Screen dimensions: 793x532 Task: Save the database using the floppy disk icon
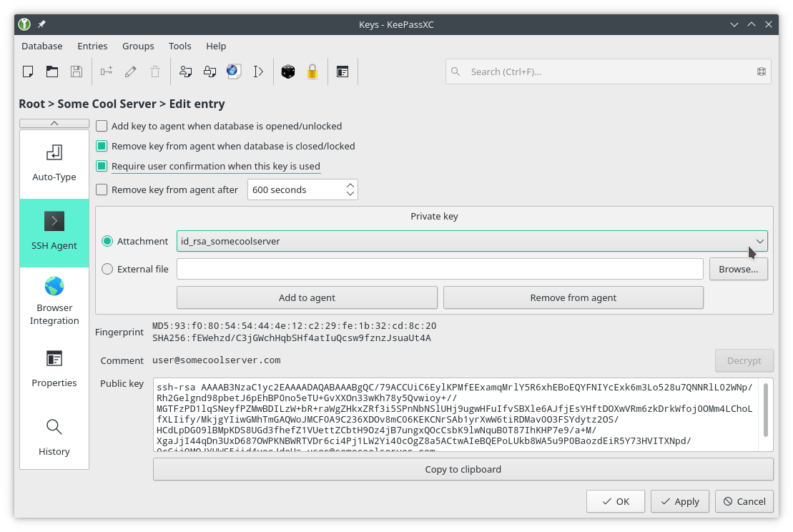77,71
